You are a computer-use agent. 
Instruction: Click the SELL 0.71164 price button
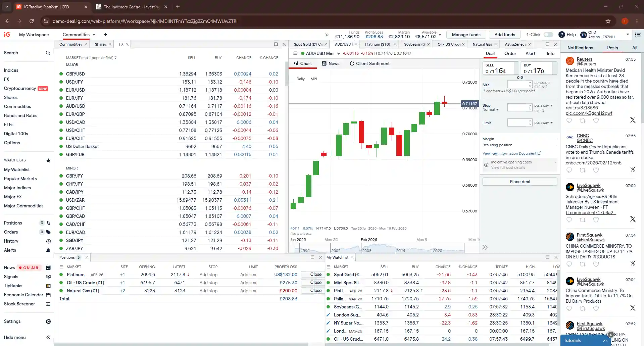click(500, 68)
